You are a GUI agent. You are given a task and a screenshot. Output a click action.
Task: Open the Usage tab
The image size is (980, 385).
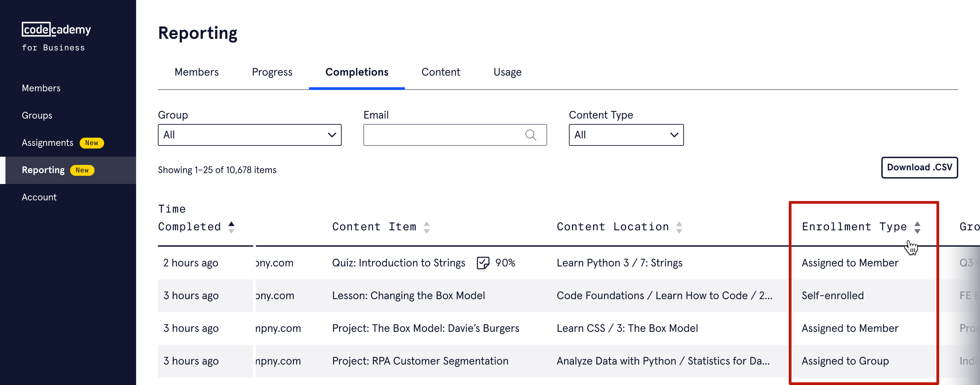pos(507,72)
